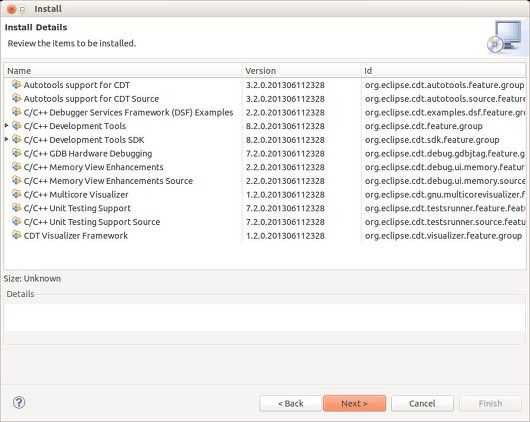
Task: Click the icon beside C/C++ Memory View Enhancements
Action: [16, 167]
